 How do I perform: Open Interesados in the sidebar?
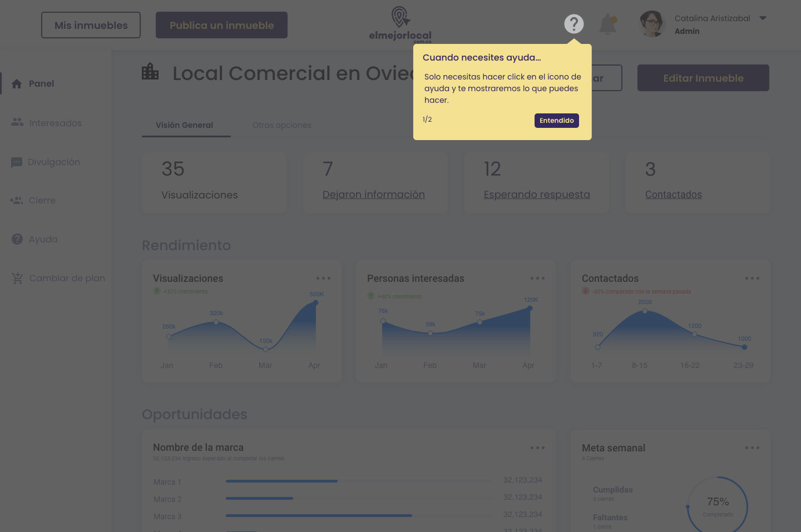55,123
